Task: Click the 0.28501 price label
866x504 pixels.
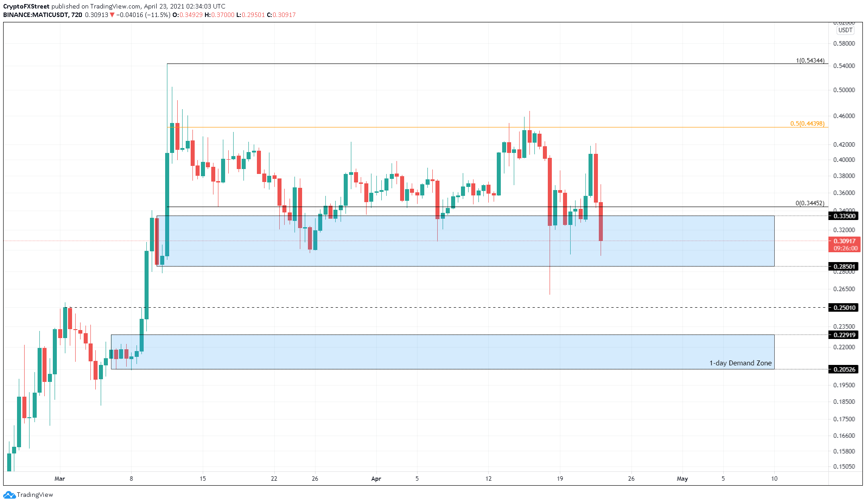Action: (844, 267)
